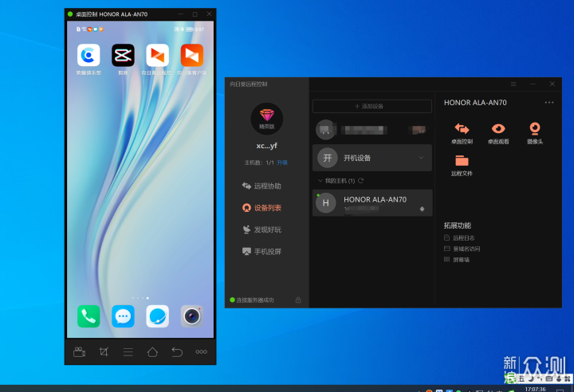Open 远程文件 remote files folder

coord(462,166)
